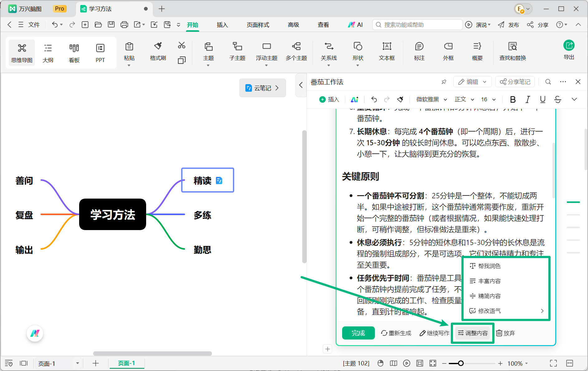Search within the note panel
This screenshot has width=588, height=371.
[x=548, y=82]
